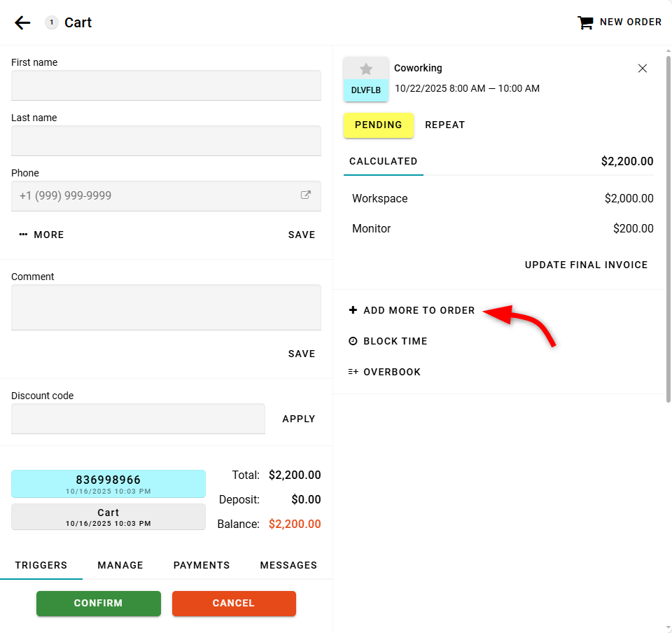Click the external link icon in Phone field
The height and width of the screenshot is (633, 672).
306,195
